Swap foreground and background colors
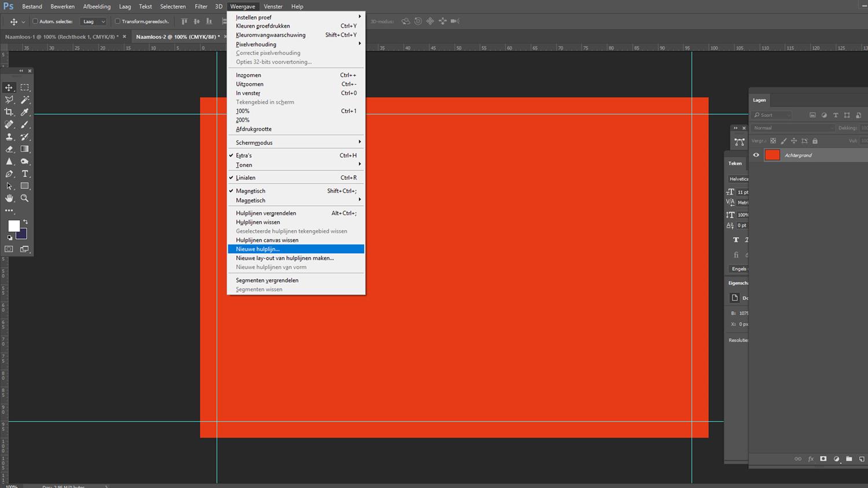This screenshot has width=868, height=488. pos(25,222)
